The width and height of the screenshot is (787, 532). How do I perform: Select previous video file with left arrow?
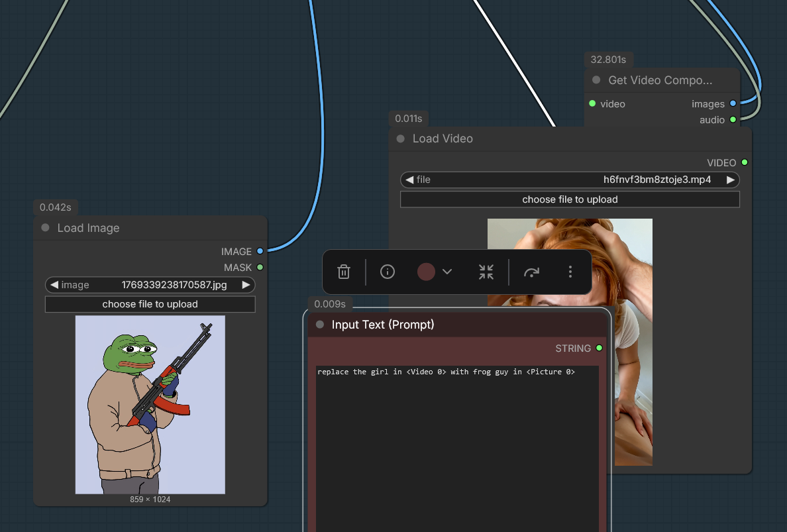(409, 180)
